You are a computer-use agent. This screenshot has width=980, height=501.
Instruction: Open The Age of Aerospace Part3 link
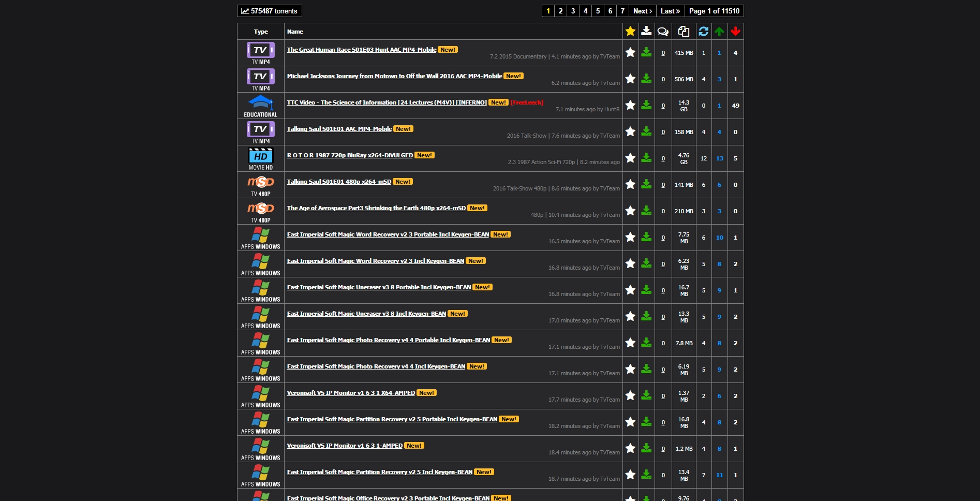(x=376, y=208)
